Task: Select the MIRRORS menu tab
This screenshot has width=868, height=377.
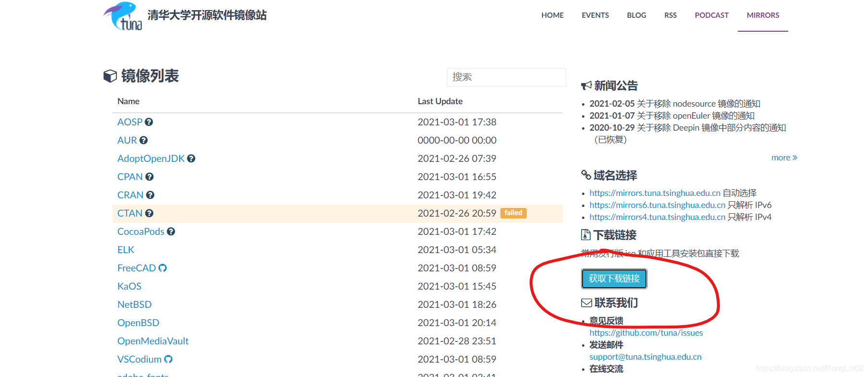Action: pyautogui.click(x=763, y=15)
